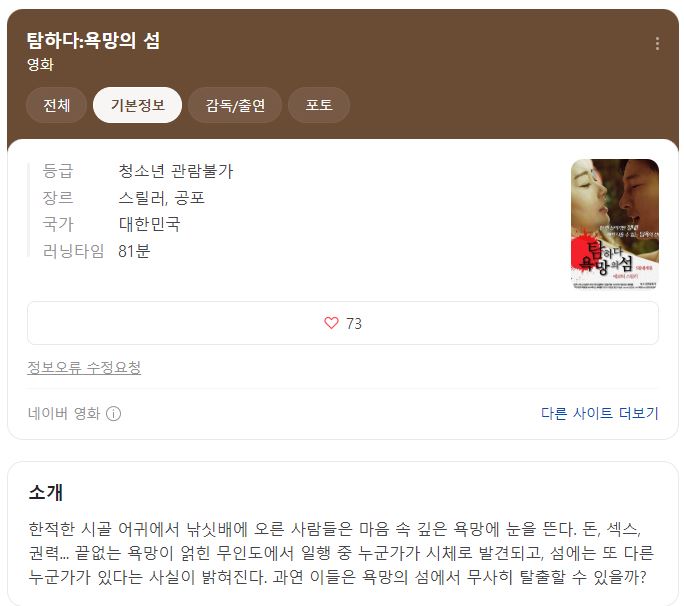Viewport: 684px width, 606px height.
Task: Click the synopsis paragraph under 소개
Action: pos(341,553)
